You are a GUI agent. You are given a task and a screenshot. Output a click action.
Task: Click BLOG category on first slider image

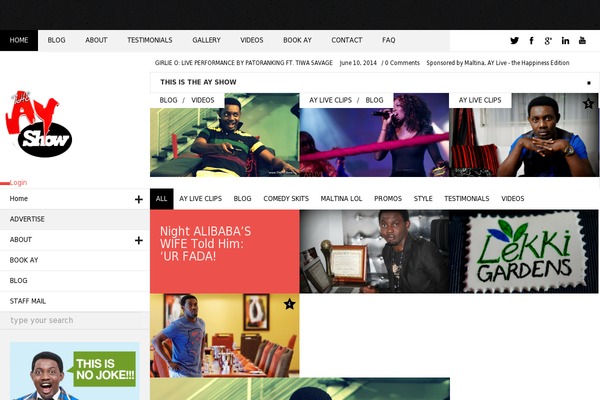click(168, 100)
